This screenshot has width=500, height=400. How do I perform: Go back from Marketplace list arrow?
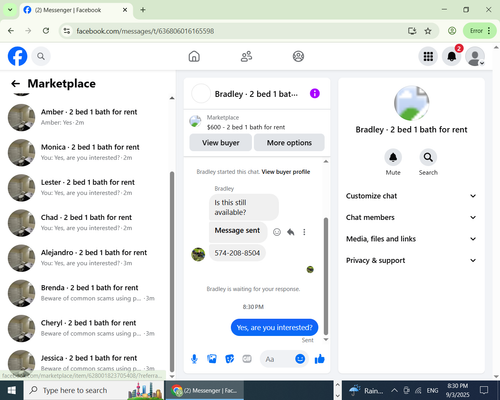16,84
